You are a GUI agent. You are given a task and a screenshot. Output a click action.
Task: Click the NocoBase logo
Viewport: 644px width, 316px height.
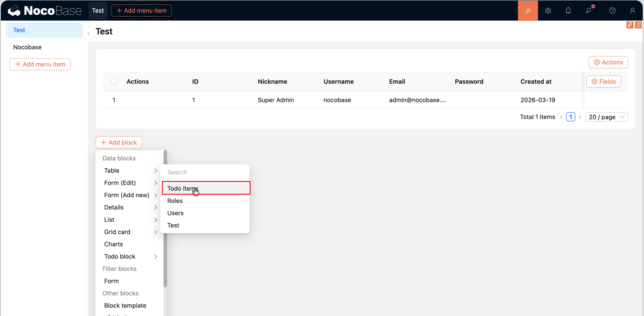click(44, 11)
